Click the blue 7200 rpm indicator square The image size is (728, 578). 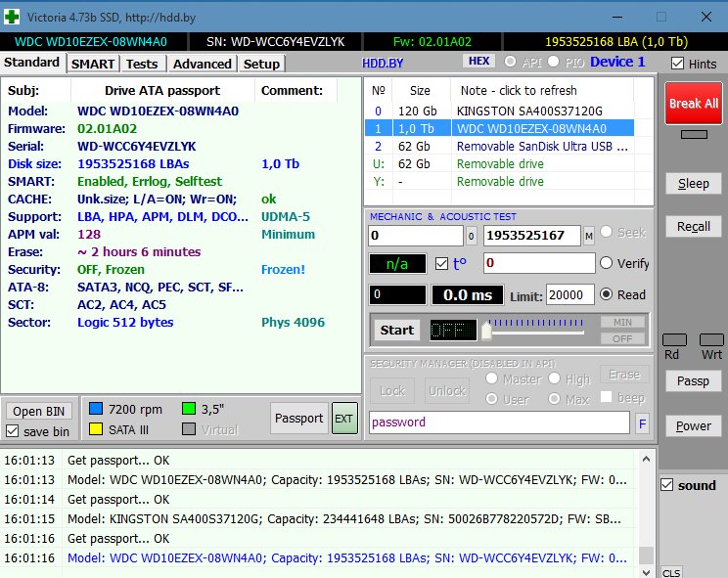tap(96, 408)
